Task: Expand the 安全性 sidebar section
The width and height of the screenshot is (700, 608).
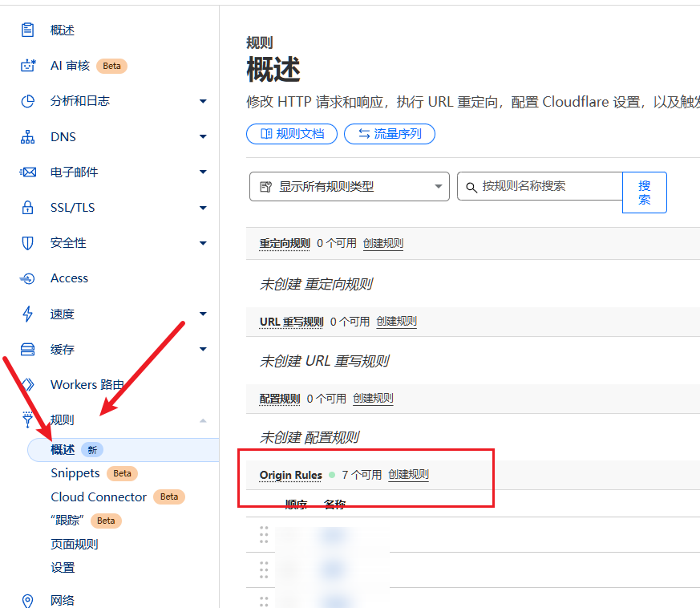Action: click(x=203, y=244)
